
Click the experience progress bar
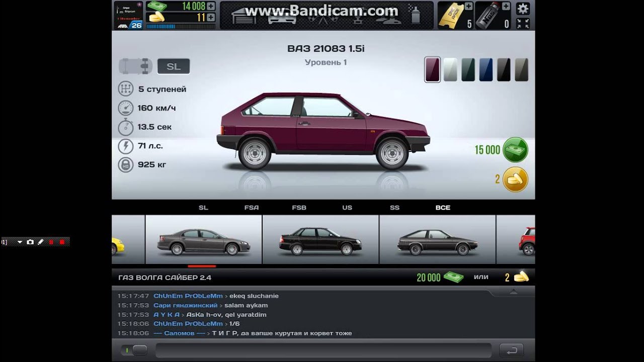pos(181,26)
